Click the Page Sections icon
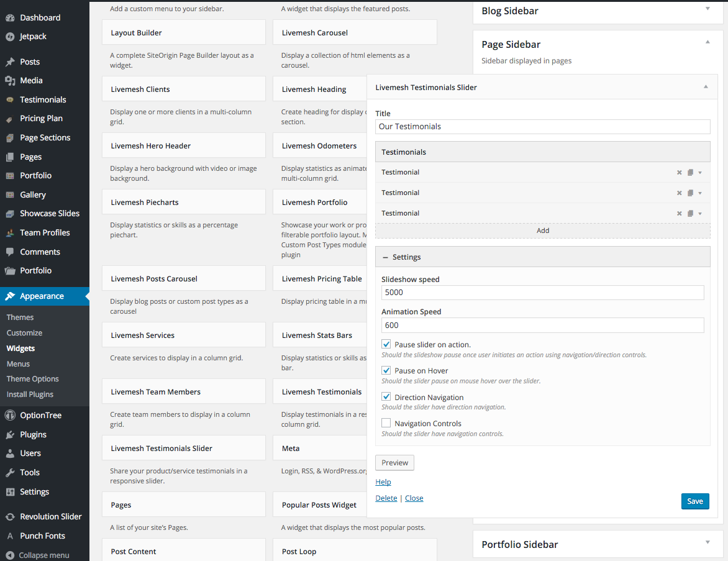728x561 pixels. click(10, 138)
